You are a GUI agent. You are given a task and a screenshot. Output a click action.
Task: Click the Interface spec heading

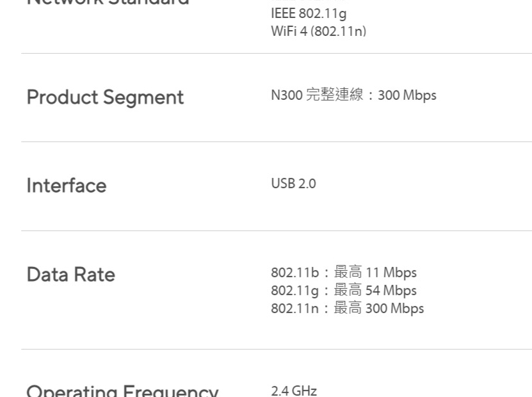[67, 186]
